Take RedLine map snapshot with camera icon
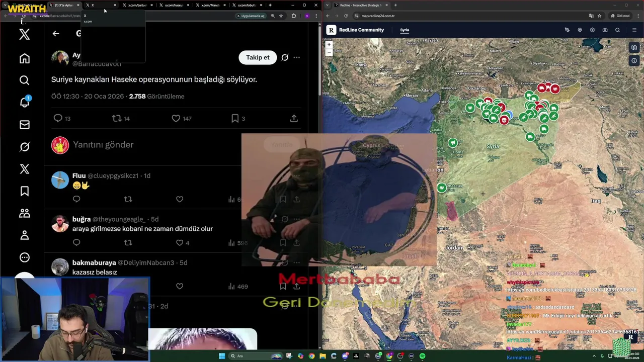Screen dimensions: 644x362 point(605,30)
